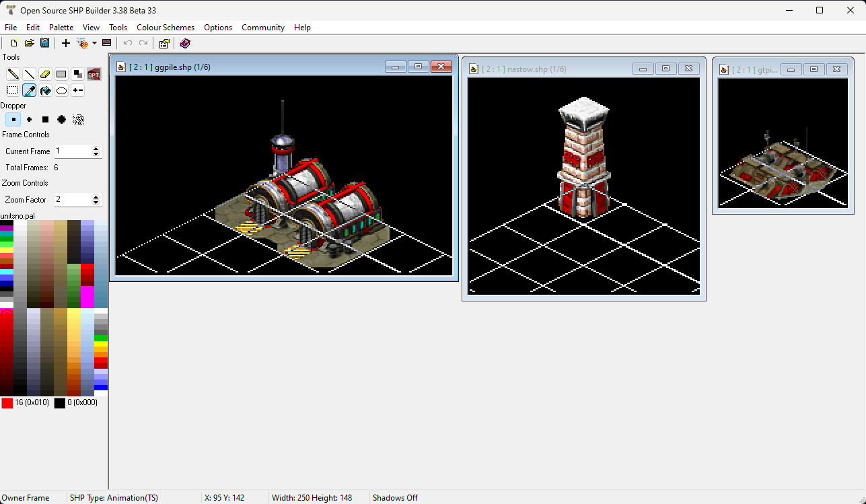Select the dashed Selection tool
Viewport: 866px width, 504px height.
(13, 90)
